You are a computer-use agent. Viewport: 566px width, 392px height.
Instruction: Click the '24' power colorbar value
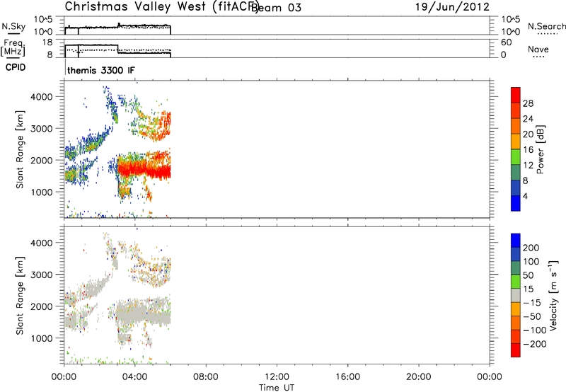[x=528, y=119]
